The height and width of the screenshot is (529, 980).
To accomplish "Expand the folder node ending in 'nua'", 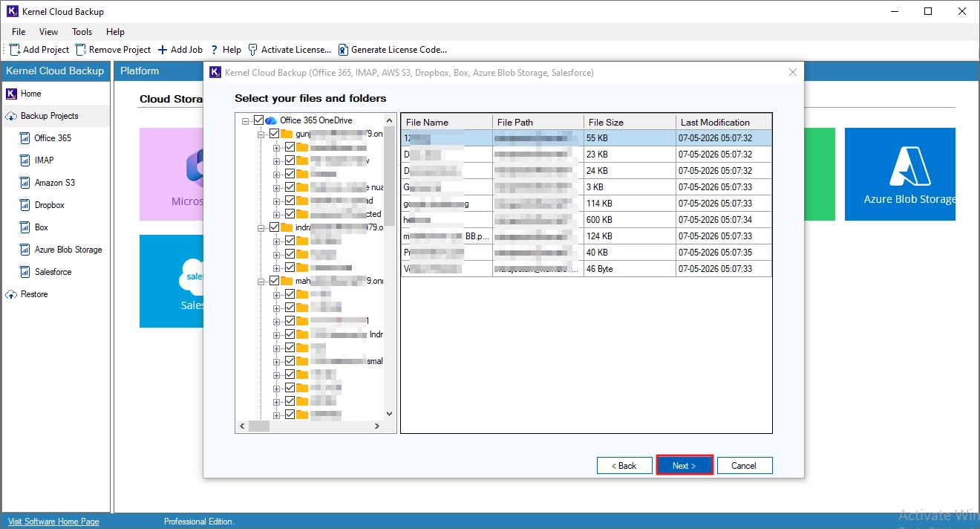I will tap(276, 187).
